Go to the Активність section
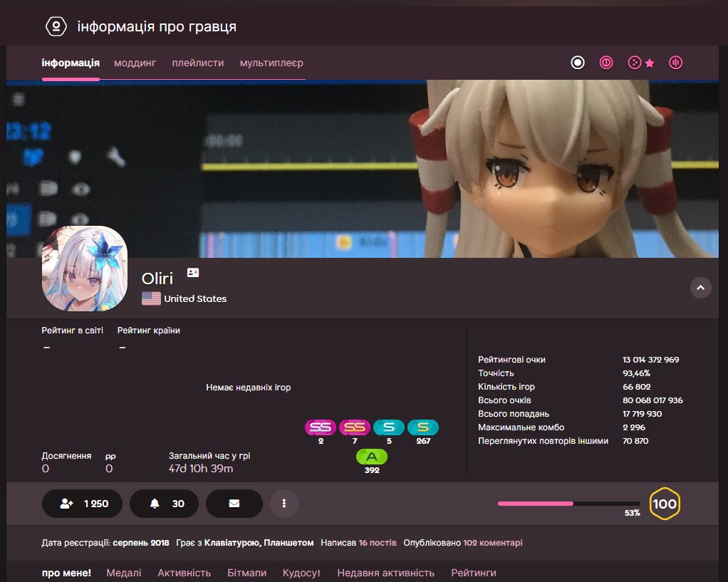The image size is (728, 582). 184,573
